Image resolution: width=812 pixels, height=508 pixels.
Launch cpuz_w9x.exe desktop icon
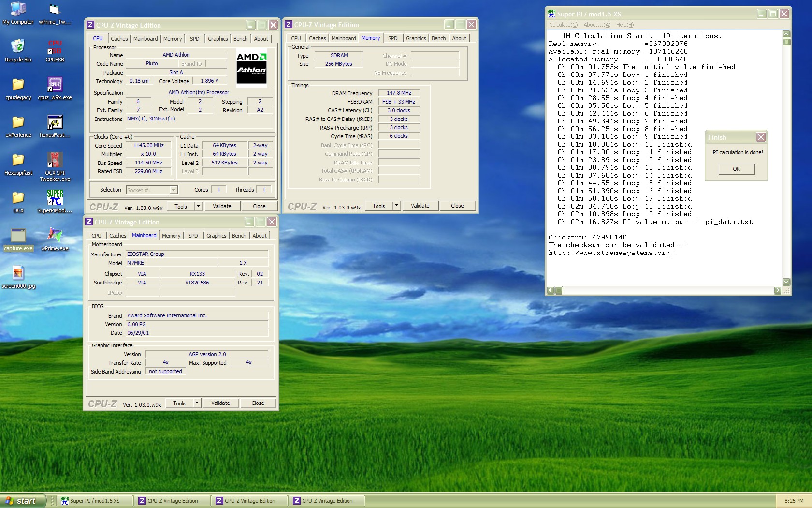point(55,88)
